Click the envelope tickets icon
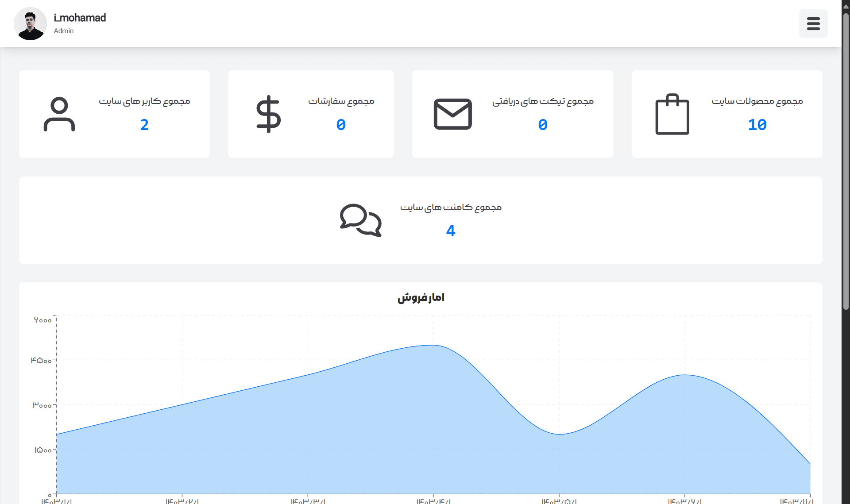Screen dimensions: 850x504 pyautogui.click(x=453, y=114)
